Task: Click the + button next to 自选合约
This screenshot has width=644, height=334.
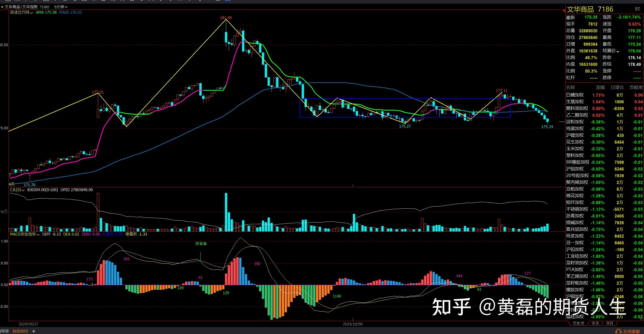Action: coord(34,331)
